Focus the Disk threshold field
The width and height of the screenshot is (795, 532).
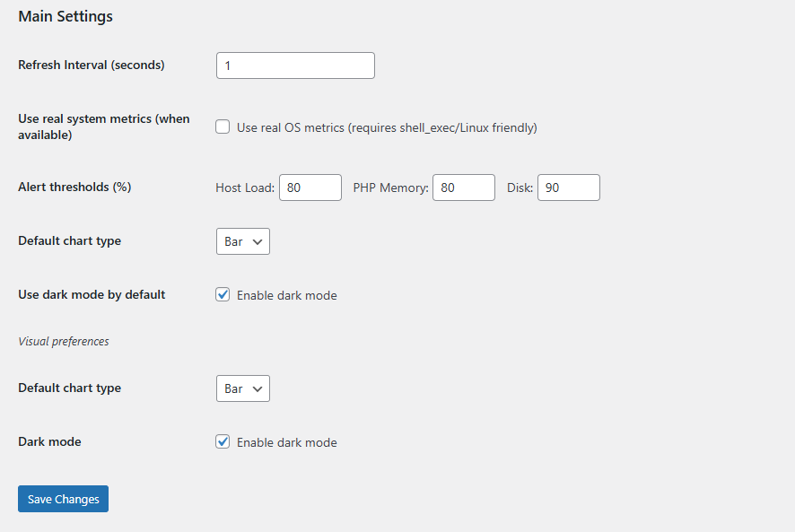point(569,188)
